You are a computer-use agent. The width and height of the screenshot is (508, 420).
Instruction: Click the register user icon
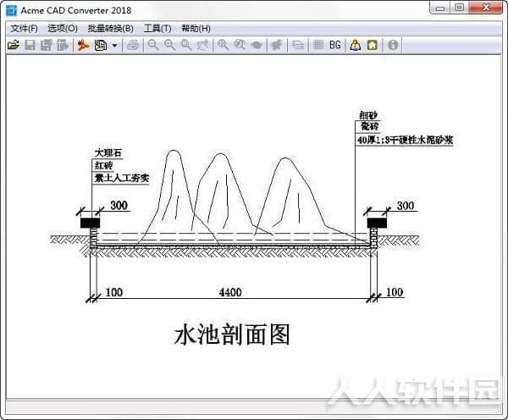pos(356,45)
